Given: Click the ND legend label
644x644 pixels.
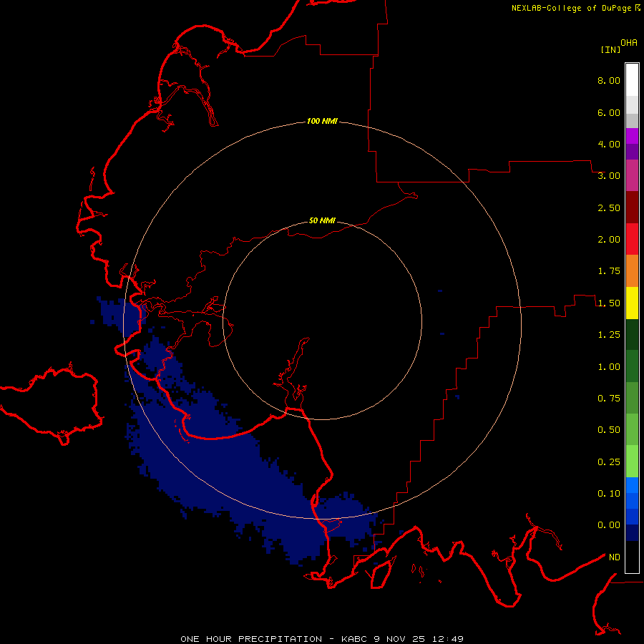Looking at the screenshot, I should tap(615, 557).
